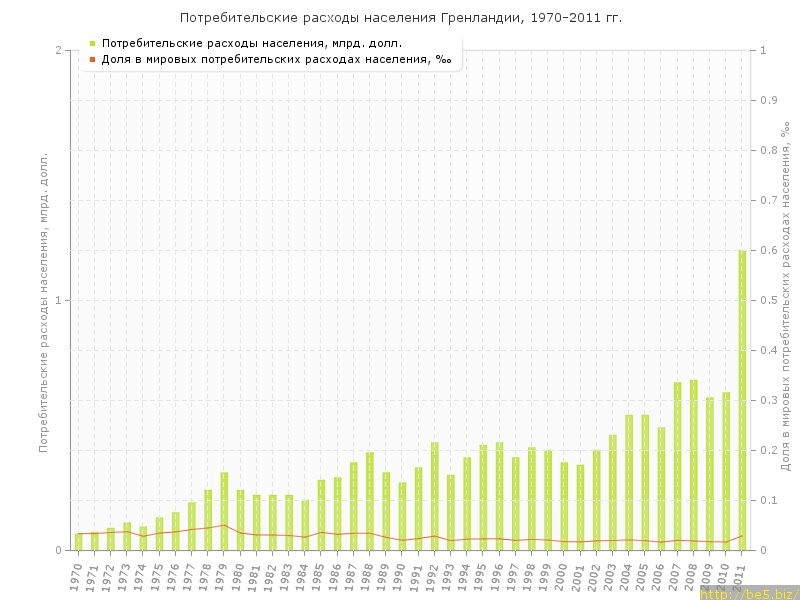Toggle the 'Потребительские расходы населения, млрд. долл.' legend entry
Viewport: 800px width, 600px height.
(x=252, y=43)
